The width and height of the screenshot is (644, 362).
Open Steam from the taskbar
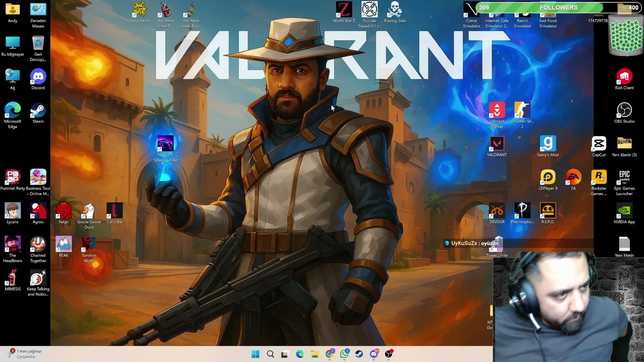click(x=359, y=354)
